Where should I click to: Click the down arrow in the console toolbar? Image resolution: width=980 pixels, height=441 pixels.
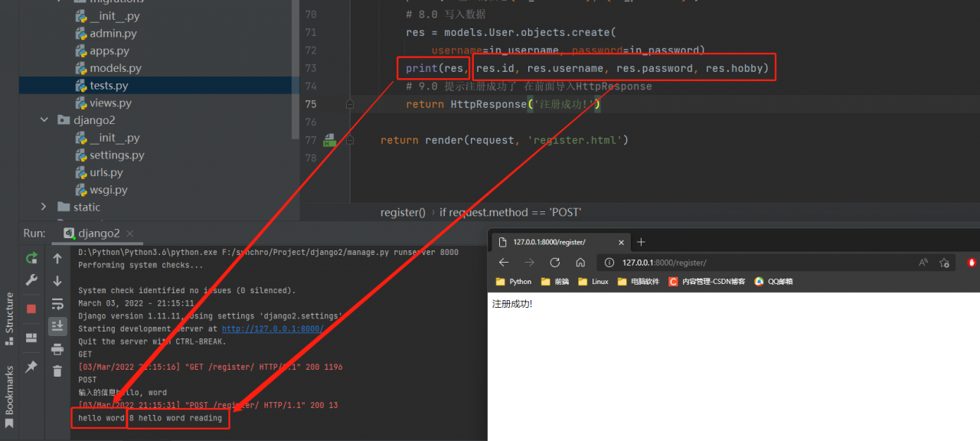(57, 281)
